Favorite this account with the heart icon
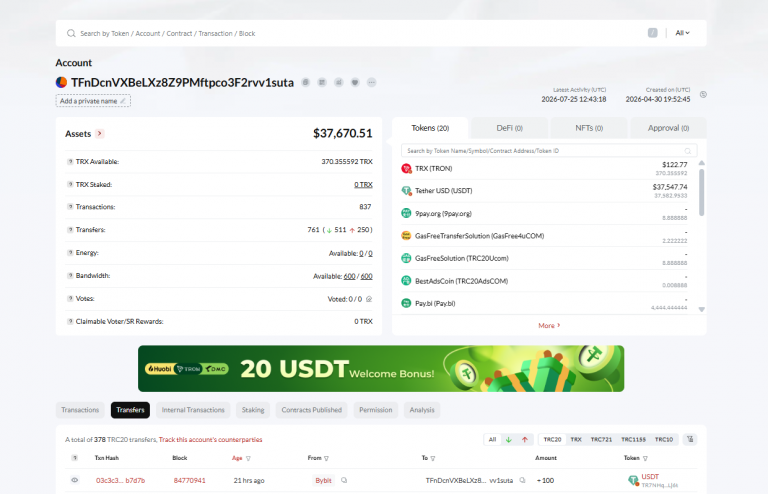 tap(355, 82)
